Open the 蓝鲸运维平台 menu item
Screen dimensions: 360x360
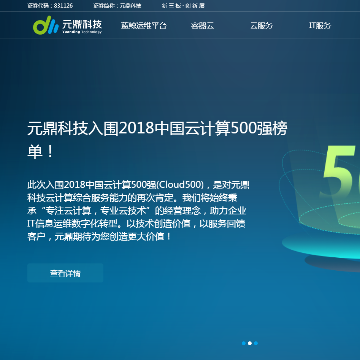click(x=144, y=26)
